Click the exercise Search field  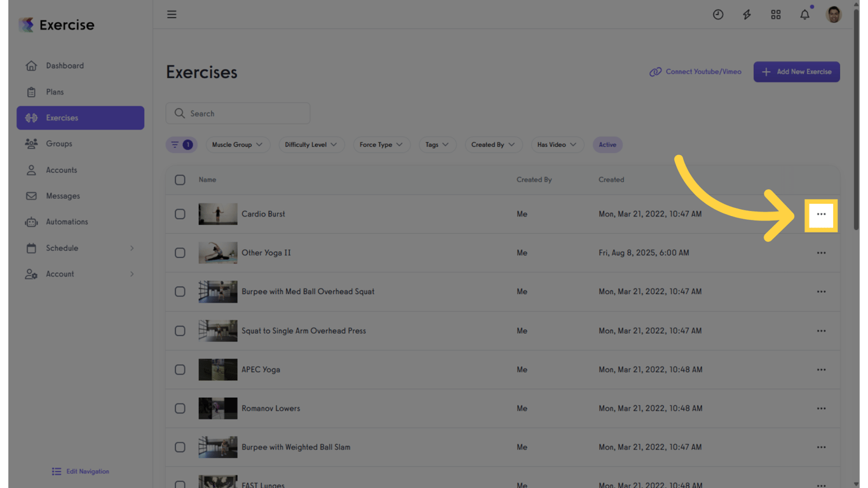click(x=238, y=114)
